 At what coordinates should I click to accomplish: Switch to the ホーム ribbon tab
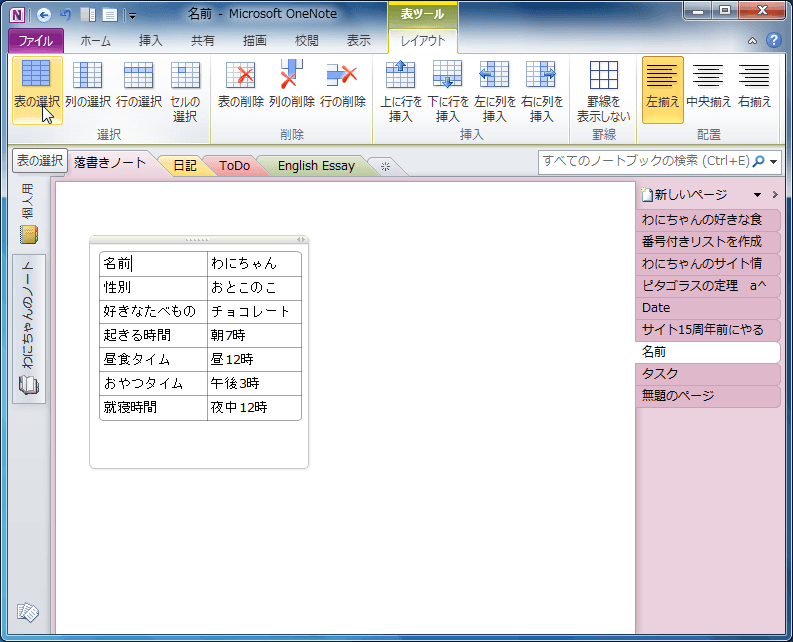coord(96,41)
